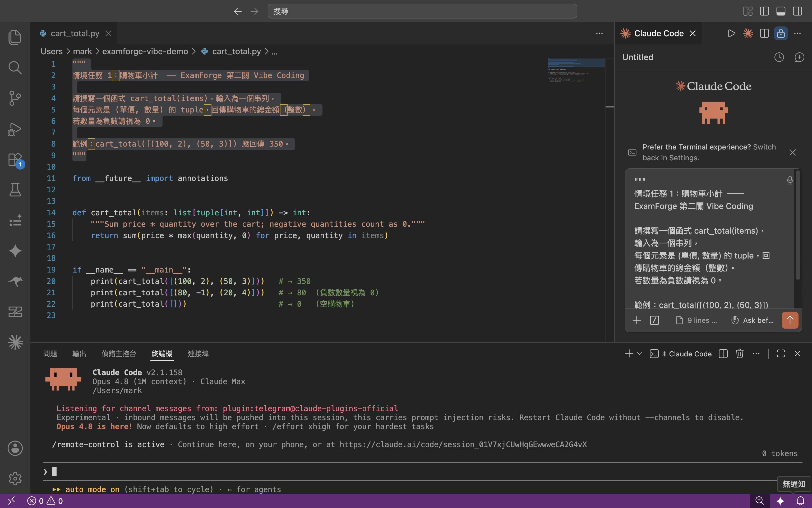Viewport: 812px width, 508px height.
Task: Split the terminal pane
Action: click(x=723, y=353)
